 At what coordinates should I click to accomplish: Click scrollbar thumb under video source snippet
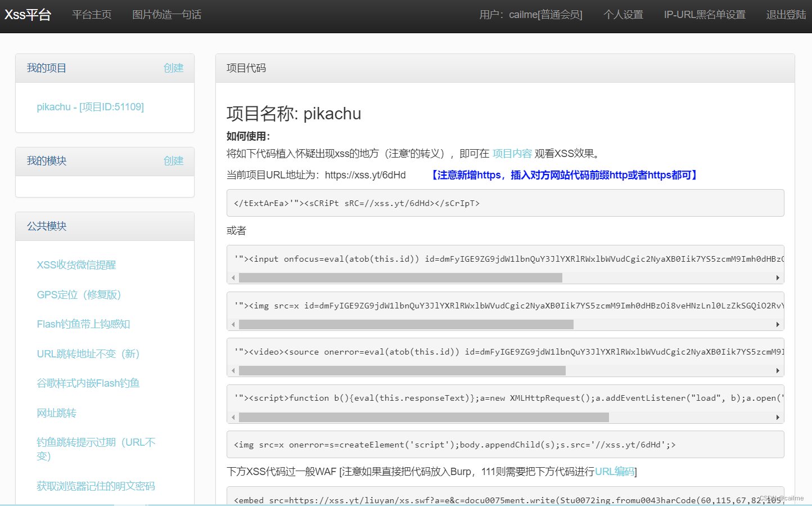tap(402, 371)
